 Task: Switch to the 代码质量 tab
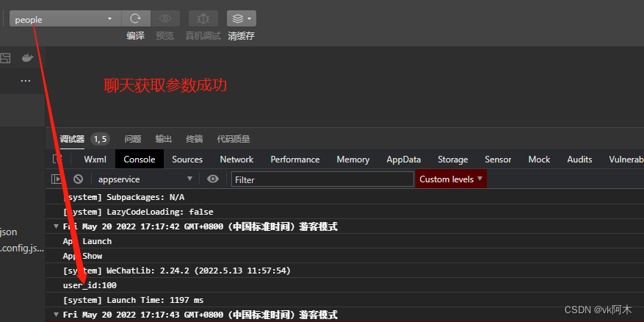[234, 139]
